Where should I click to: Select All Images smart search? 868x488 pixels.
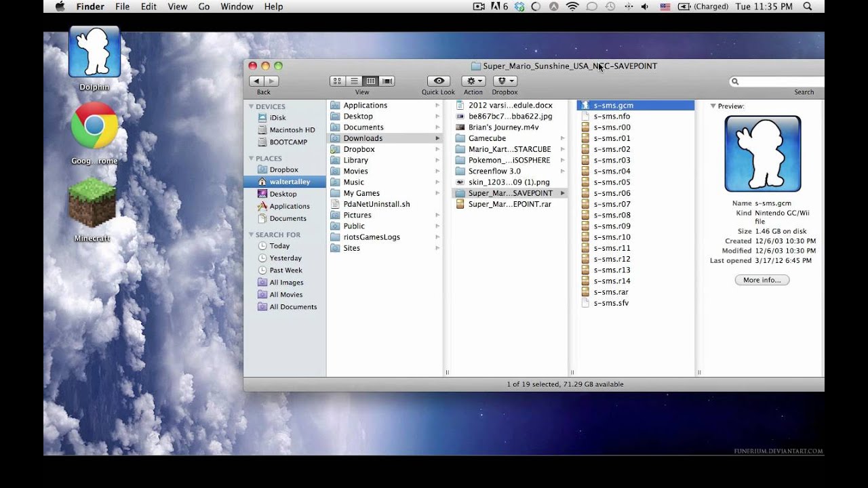coord(285,283)
